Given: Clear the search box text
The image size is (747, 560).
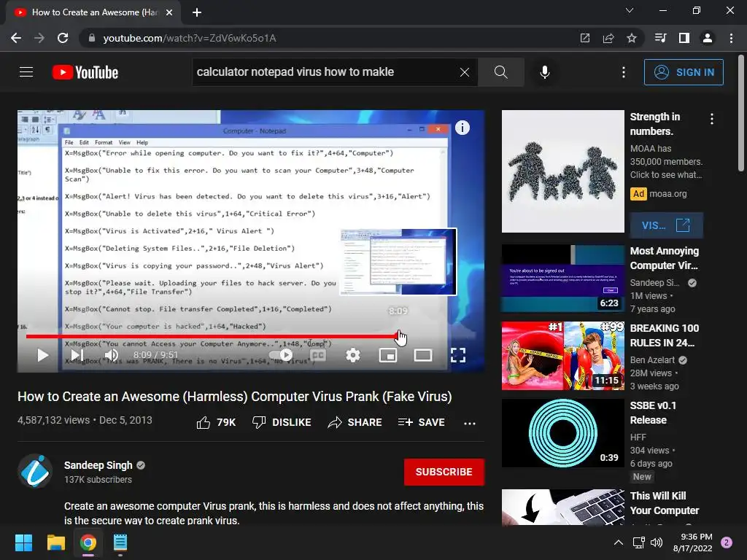Looking at the screenshot, I should tap(465, 72).
